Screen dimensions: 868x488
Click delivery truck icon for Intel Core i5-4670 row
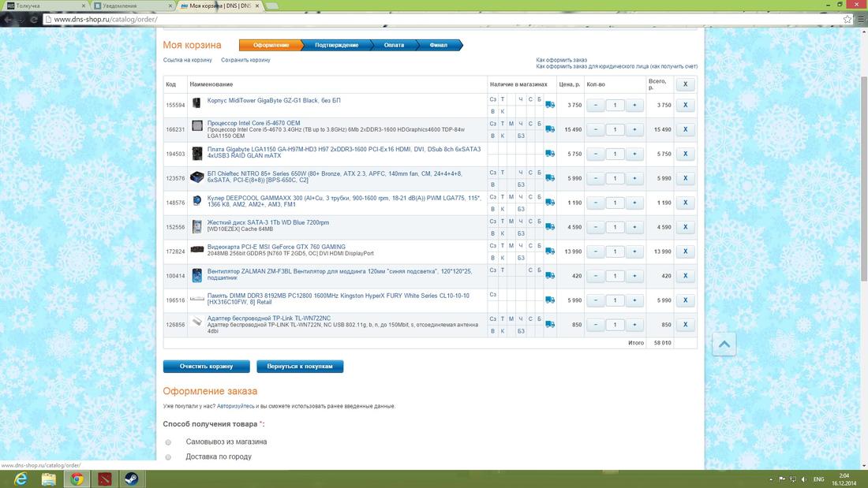click(x=550, y=129)
